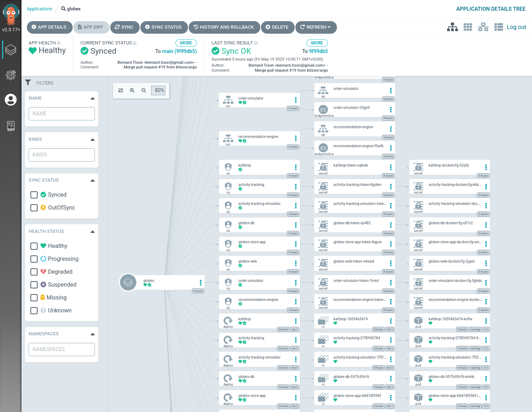The width and height of the screenshot is (532, 412).
Task: Open the menu for globex-web sa node
Action: click(x=296, y=263)
